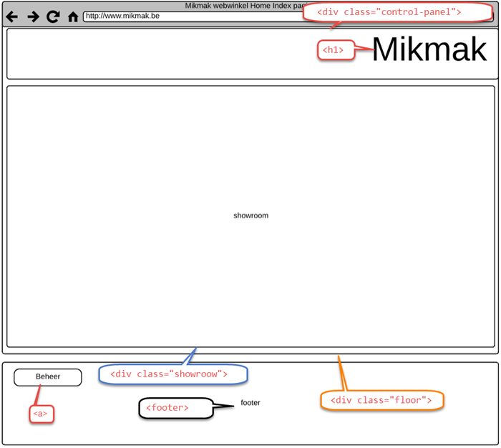Go to the browser home icon

coord(73,17)
